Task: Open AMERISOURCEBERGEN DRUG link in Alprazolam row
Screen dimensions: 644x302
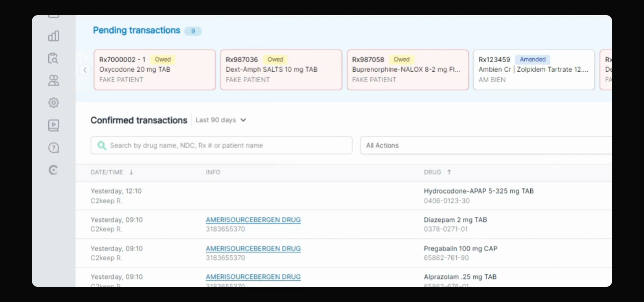Action: pyautogui.click(x=253, y=277)
